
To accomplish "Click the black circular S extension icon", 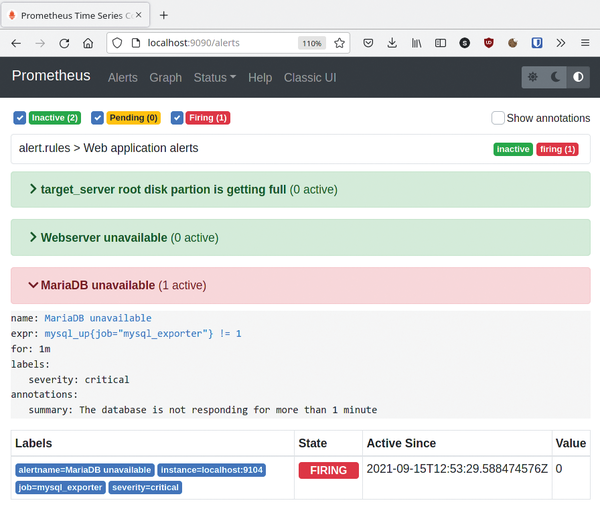I will click(x=465, y=43).
